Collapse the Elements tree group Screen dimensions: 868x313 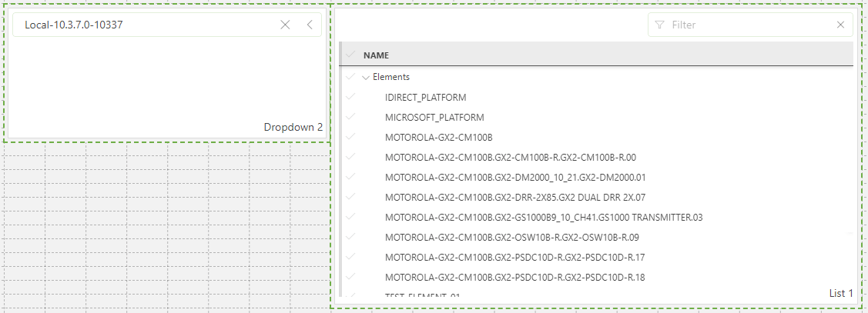pyautogui.click(x=365, y=78)
